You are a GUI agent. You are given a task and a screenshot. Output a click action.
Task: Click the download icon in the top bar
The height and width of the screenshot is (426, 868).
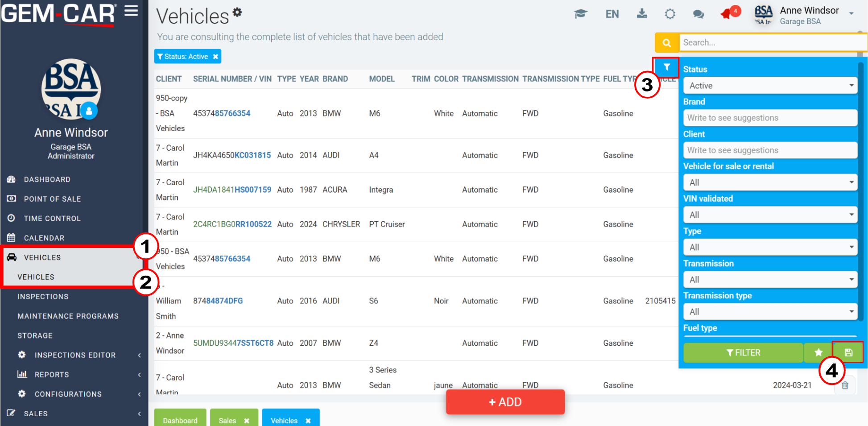tap(642, 13)
